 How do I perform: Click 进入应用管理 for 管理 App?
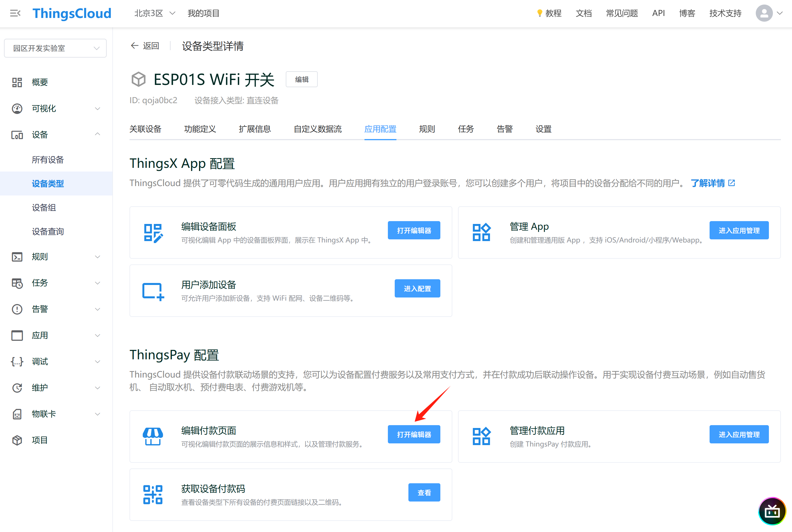[739, 230]
